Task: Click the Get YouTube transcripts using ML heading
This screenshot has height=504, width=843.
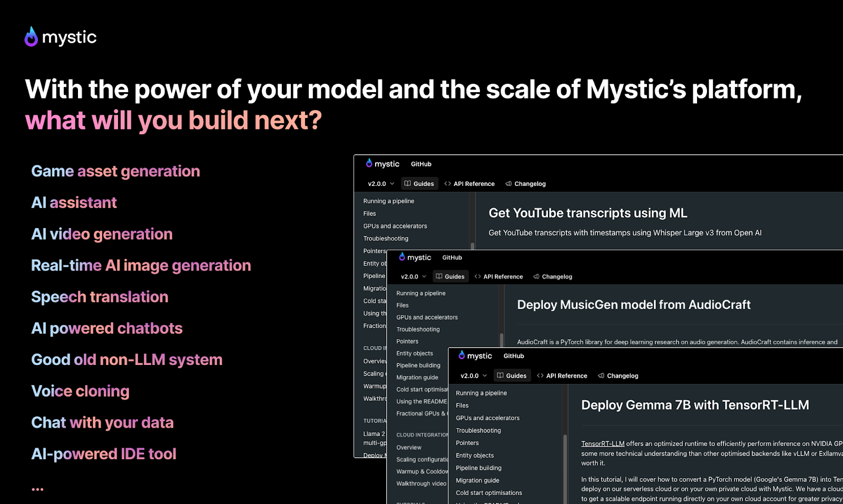Action: 588,213
